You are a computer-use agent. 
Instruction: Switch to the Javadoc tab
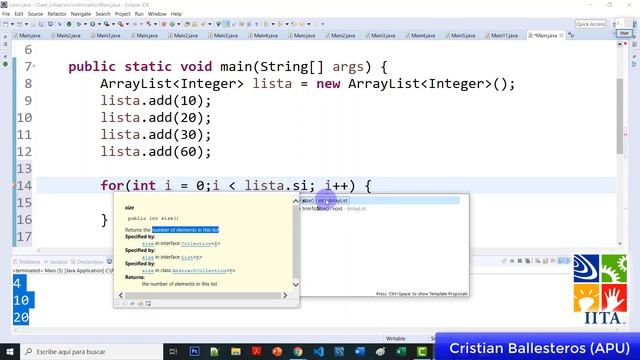[x=56, y=262]
